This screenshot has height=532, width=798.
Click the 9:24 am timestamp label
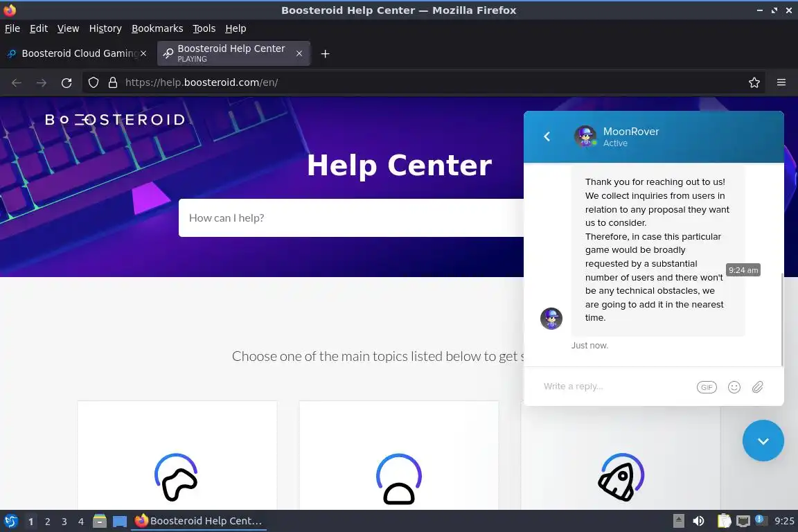pos(743,270)
